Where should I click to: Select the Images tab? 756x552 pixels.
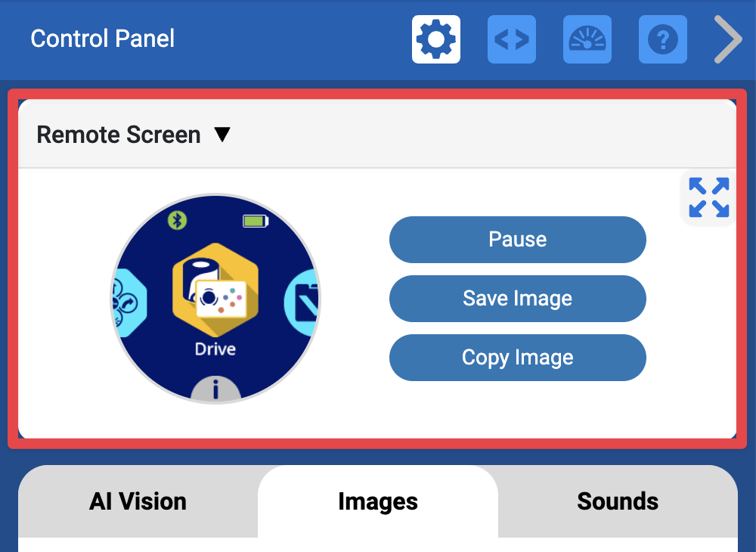point(378,501)
